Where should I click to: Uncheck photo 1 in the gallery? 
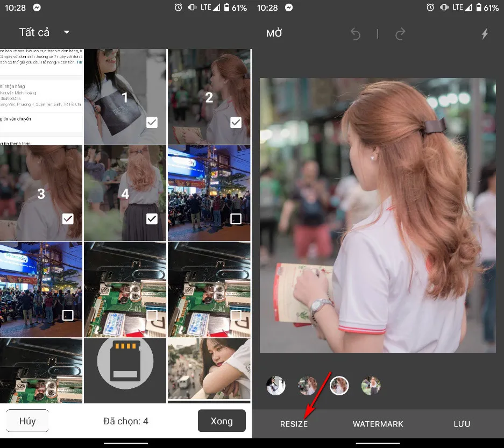click(x=151, y=123)
